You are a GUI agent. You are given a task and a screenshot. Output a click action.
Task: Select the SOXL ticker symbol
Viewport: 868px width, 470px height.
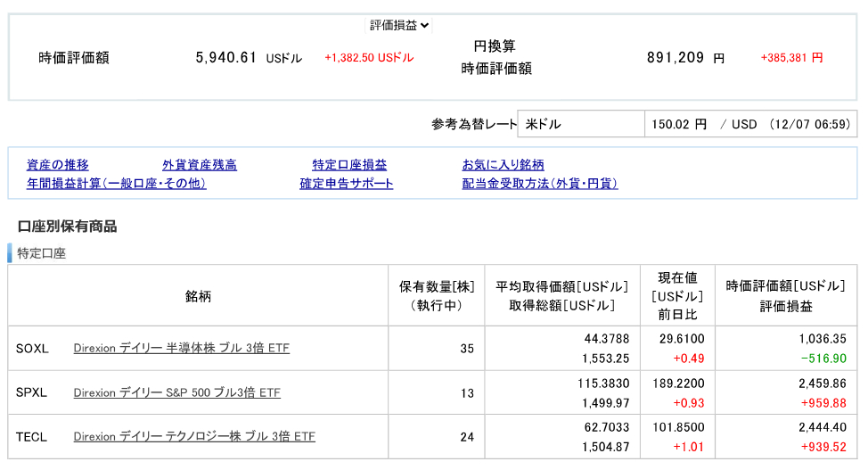[x=32, y=349]
